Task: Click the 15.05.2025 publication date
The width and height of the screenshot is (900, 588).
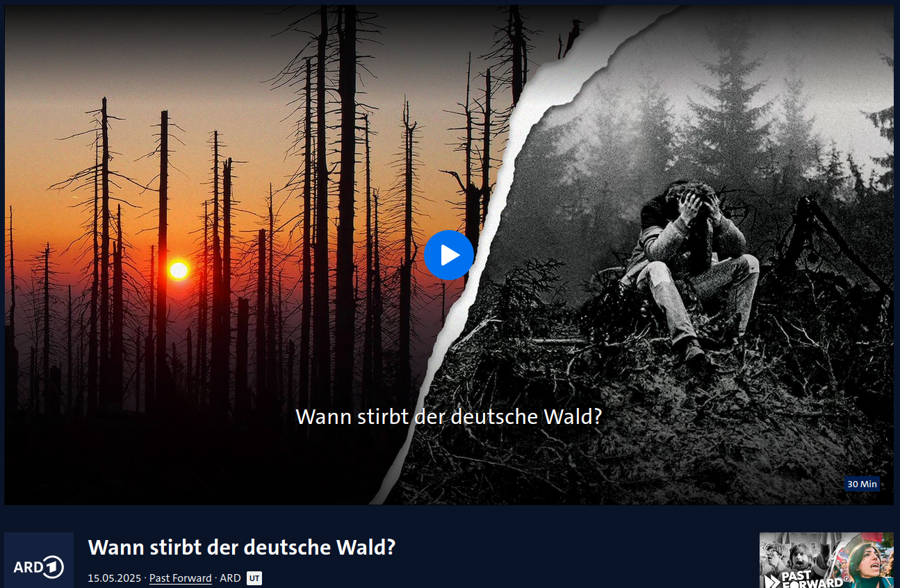Action: point(115,578)
